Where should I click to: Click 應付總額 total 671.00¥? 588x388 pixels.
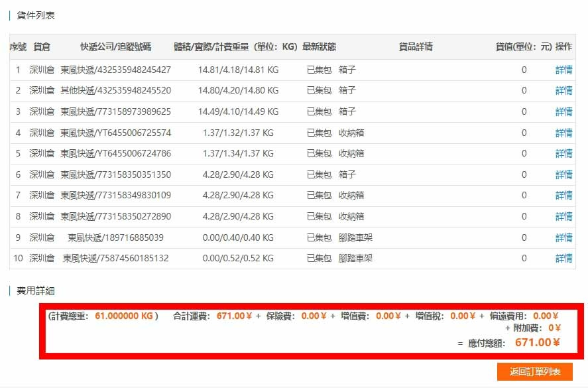tap(538, 343)
